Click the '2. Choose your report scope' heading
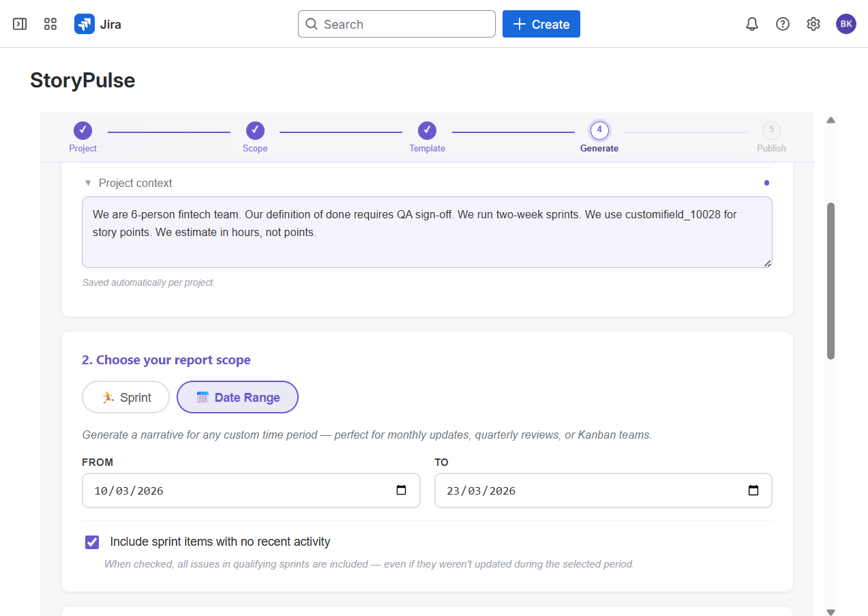Screen dimensions: 868x616 coord(166,360)
